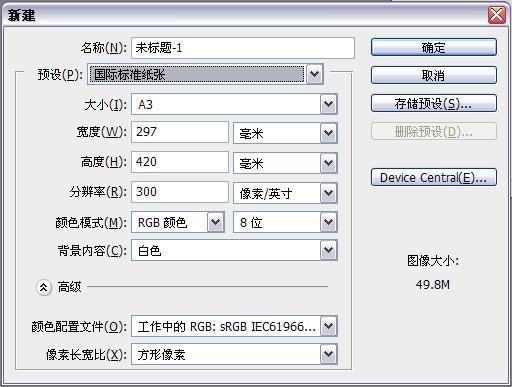Open Device Central(E)... button

(x=434, y=177)
